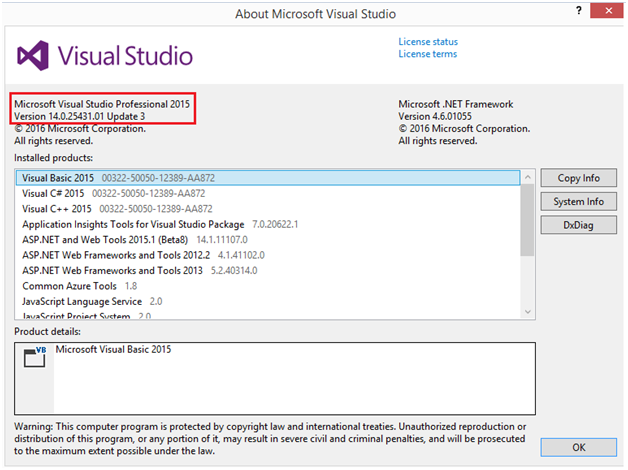Click the installed products scroll up arrow
Viewport: 628px width, 470px height.
tap(528, 177)
